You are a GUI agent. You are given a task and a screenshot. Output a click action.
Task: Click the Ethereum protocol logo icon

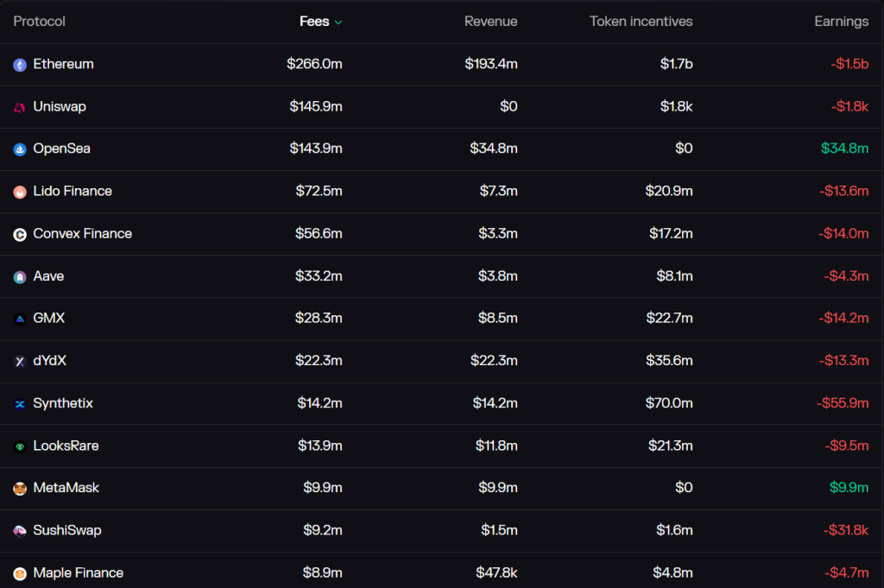tap(20, 65)
